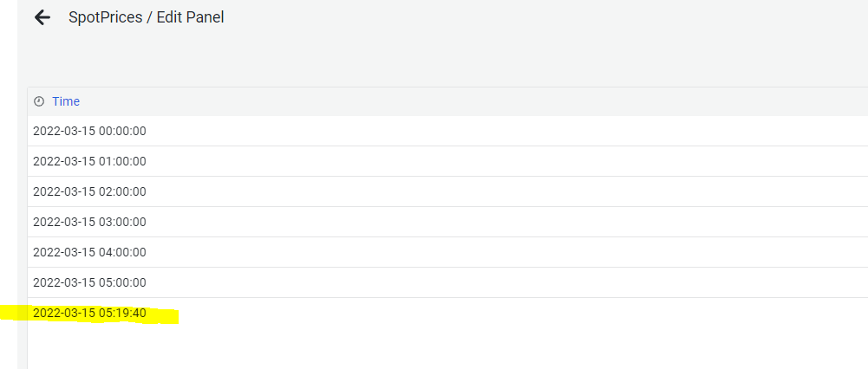Click the Edit Panel text in title
The width and height of the screenshot is (868, 369).
pos(191,17)
